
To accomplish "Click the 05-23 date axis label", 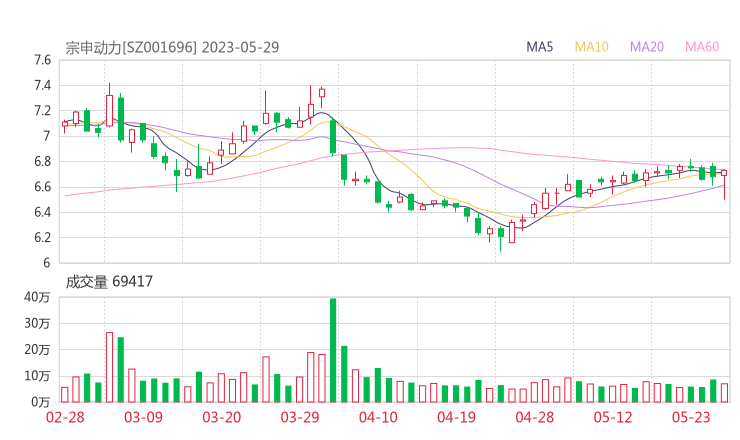I will click(691, 417).
